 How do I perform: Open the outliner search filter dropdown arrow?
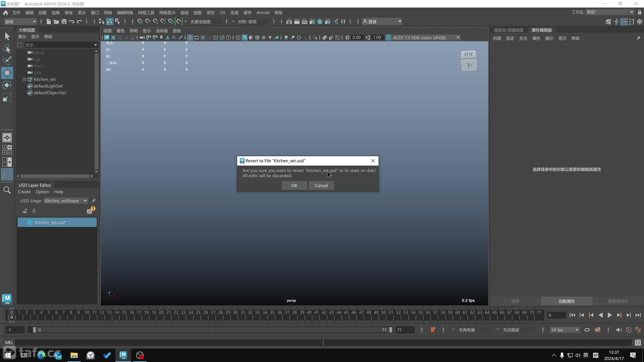[95, 45]
